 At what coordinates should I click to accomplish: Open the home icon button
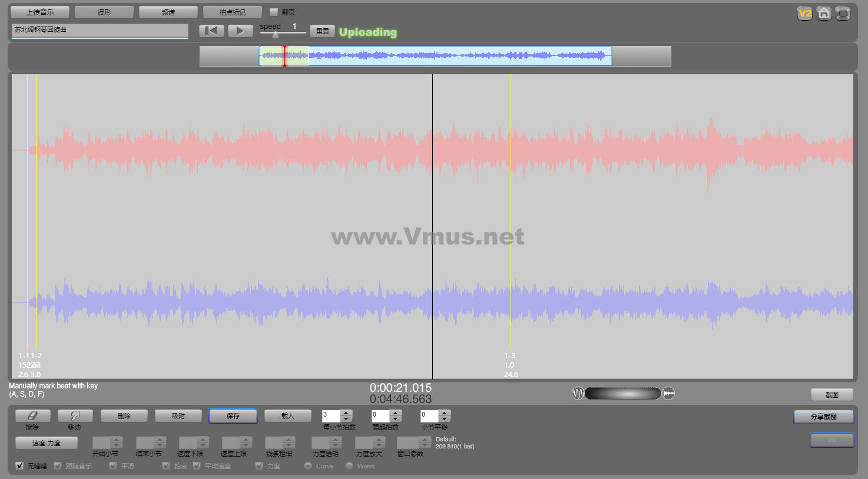[824, 14]
